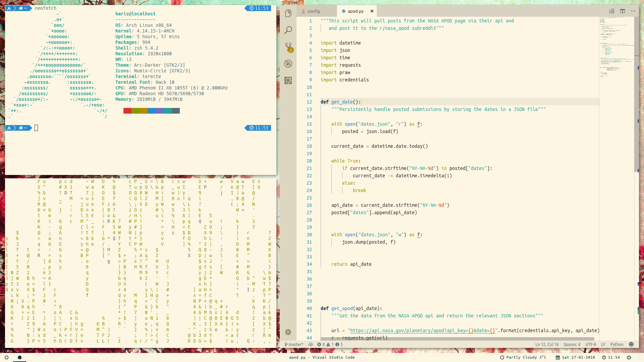Image resolution: width=644 pixels, height=362 pixels.
Task: Click the 'Sat 27-01-2018' date text
Action: point(579,357)
